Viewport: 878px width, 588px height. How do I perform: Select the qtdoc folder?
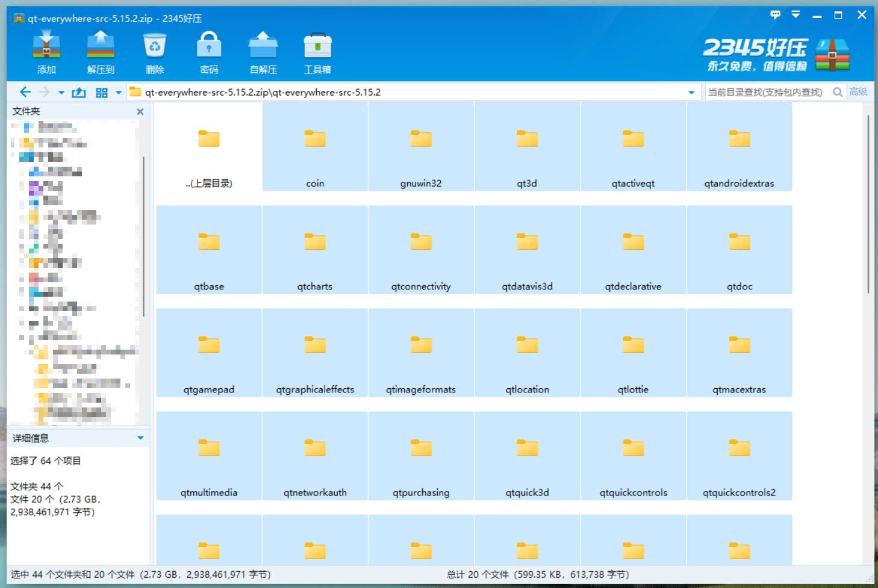pyautogui.click(x=739, y=250)
